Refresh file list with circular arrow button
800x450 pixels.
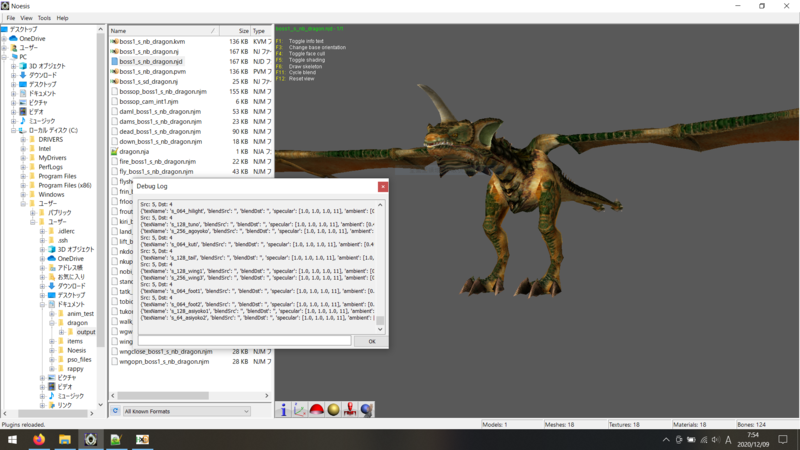coord(115,411)
